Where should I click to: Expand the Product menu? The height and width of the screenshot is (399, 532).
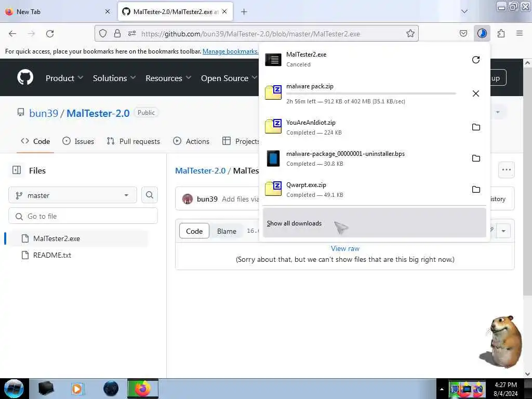point(64,78)
